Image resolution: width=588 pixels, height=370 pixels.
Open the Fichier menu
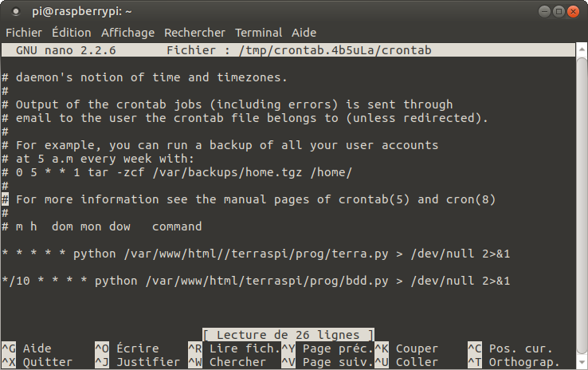(x=24, y=33)
